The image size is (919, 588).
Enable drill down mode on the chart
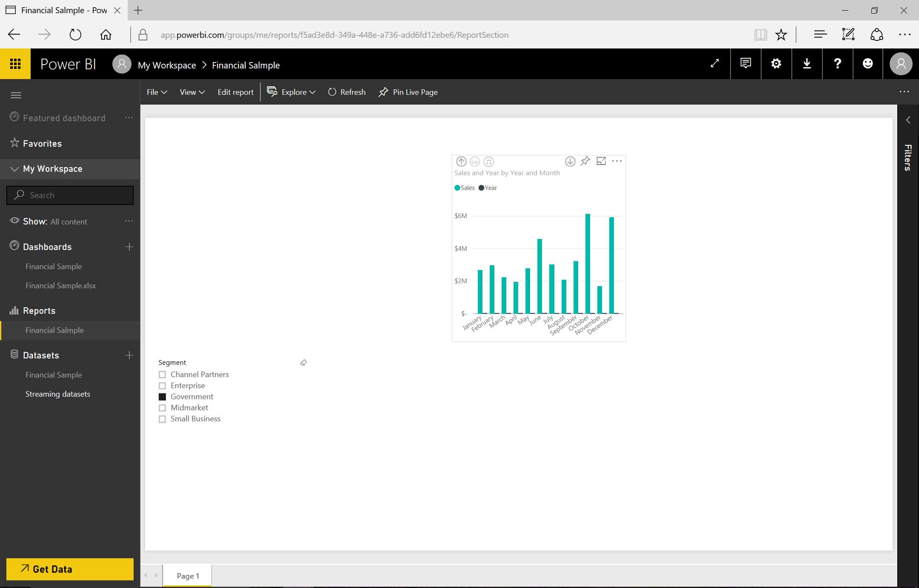[570, 162]
